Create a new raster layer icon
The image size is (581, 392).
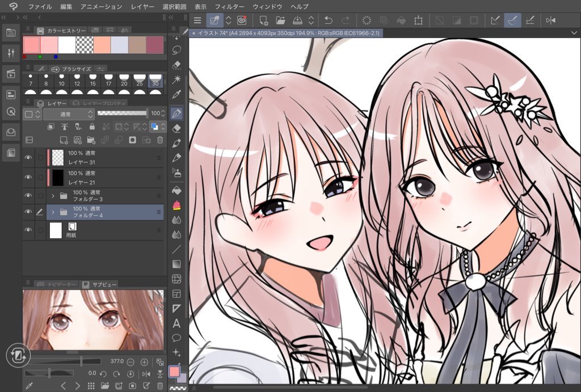64,140
